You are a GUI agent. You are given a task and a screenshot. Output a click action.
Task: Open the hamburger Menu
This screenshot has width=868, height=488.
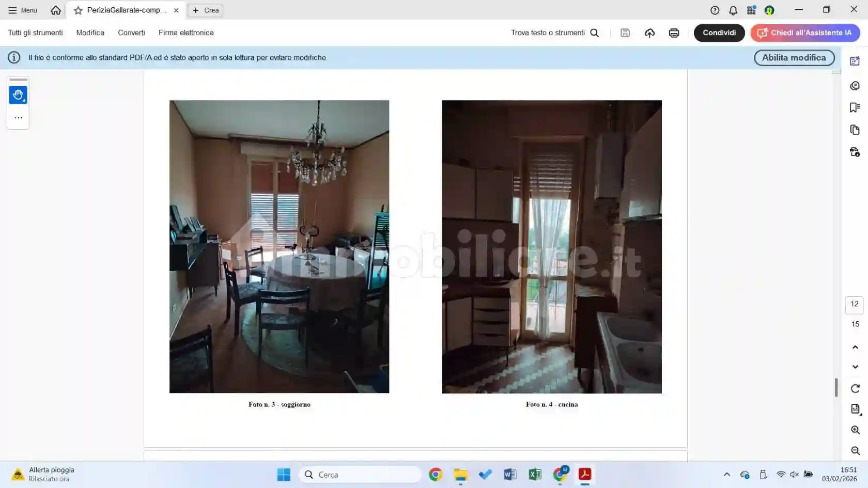coord(23,10)
